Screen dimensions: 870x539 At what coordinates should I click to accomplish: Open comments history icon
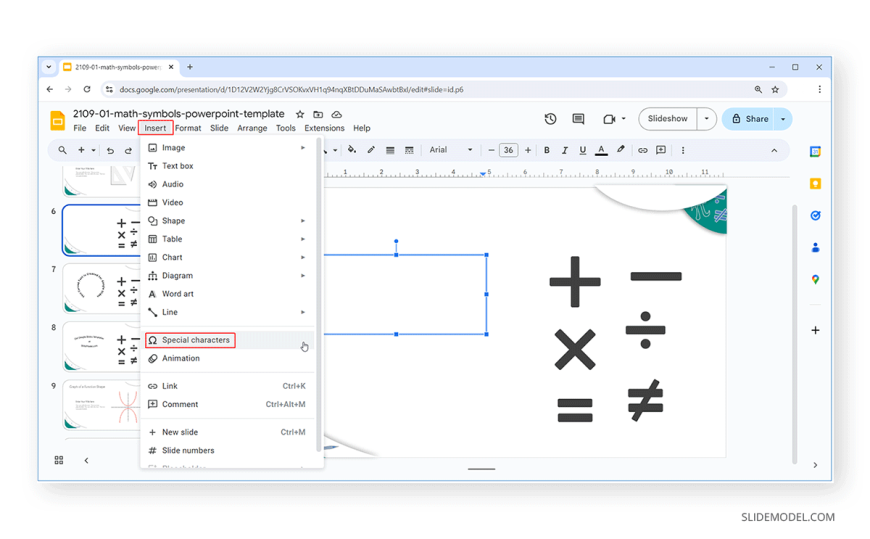[578, 119]
